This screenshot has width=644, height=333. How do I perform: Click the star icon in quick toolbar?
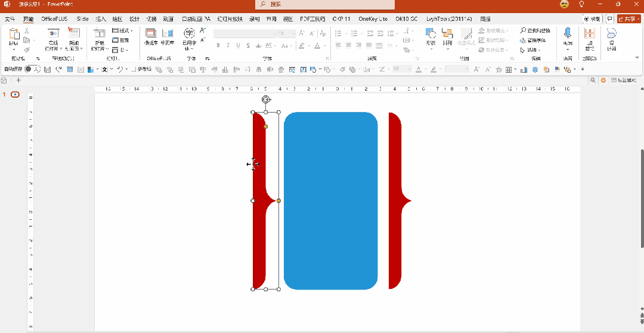(x=498, y=69)
